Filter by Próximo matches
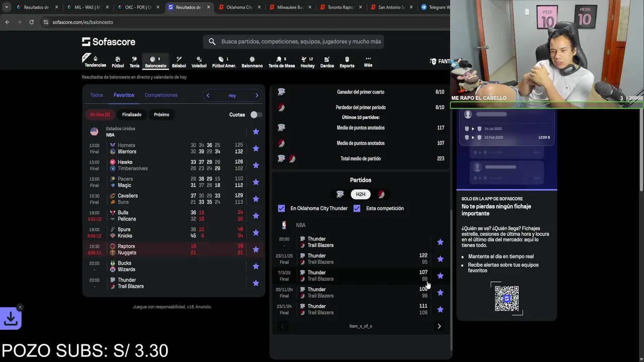The image size is (644, 362). (x=162, y=115)
